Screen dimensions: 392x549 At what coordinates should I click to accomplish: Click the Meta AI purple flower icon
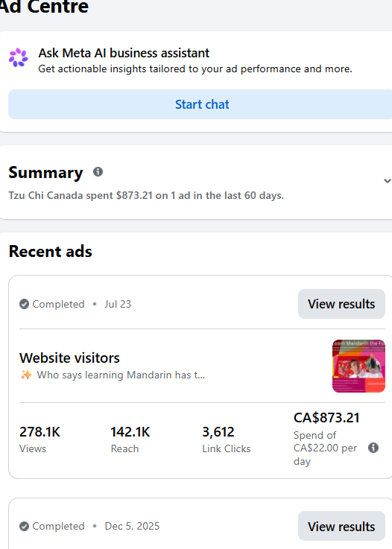click(x=18, y=58)
